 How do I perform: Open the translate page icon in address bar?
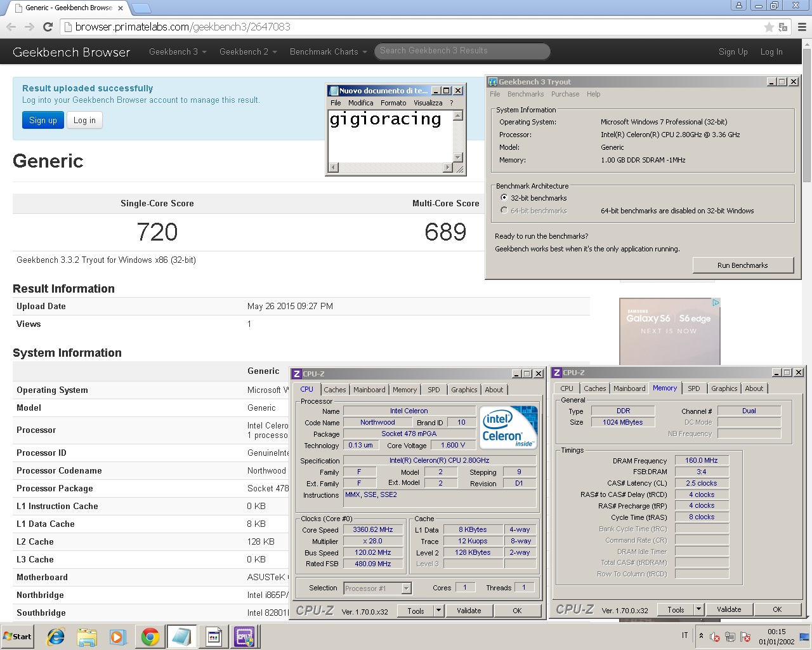pos(783,27)
